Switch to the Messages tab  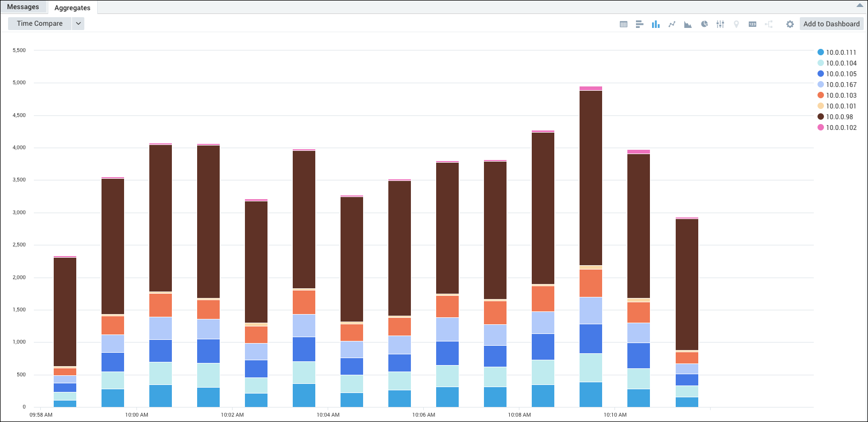pos(23,7)
